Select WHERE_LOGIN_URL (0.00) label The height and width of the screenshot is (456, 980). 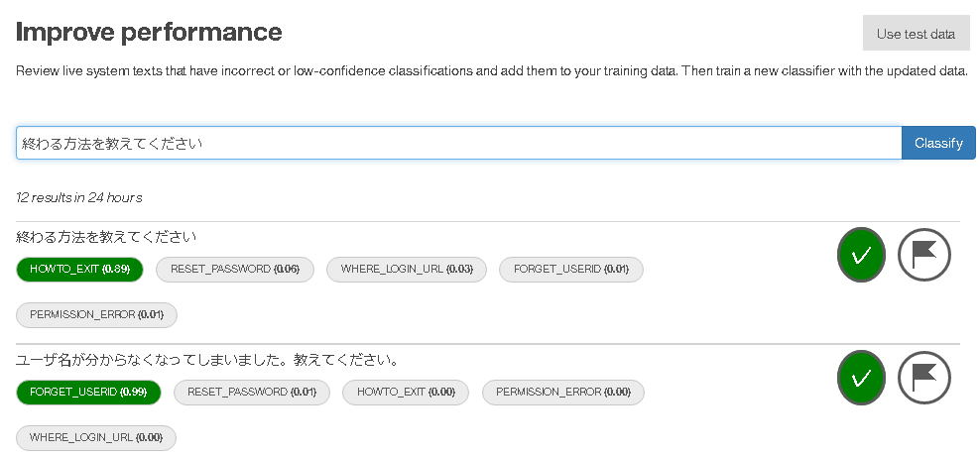click(95, 438)
